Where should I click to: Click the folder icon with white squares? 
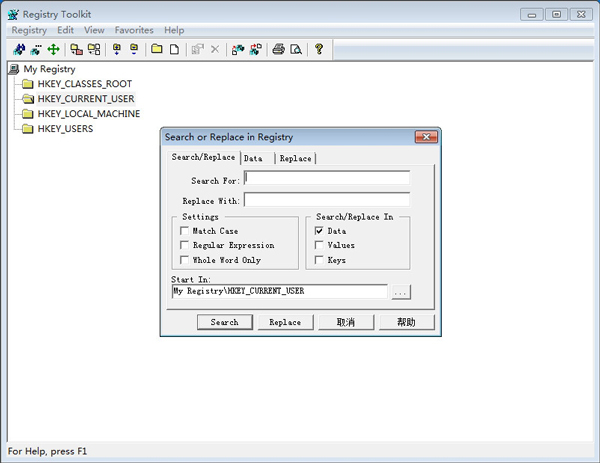coord(94,49)
